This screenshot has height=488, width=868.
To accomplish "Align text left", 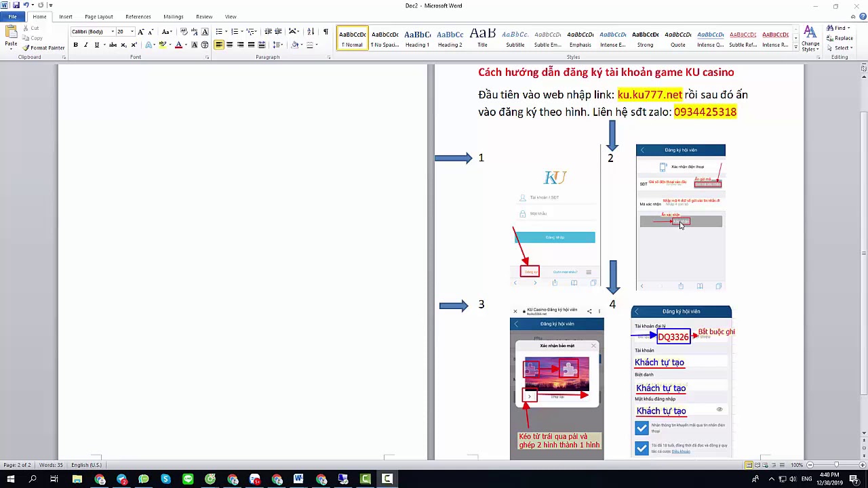I will [219, 45].
